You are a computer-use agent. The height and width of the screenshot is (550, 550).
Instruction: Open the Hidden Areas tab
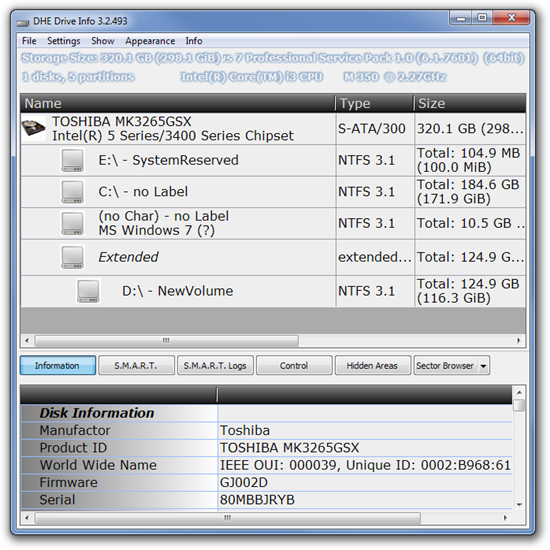373,365
